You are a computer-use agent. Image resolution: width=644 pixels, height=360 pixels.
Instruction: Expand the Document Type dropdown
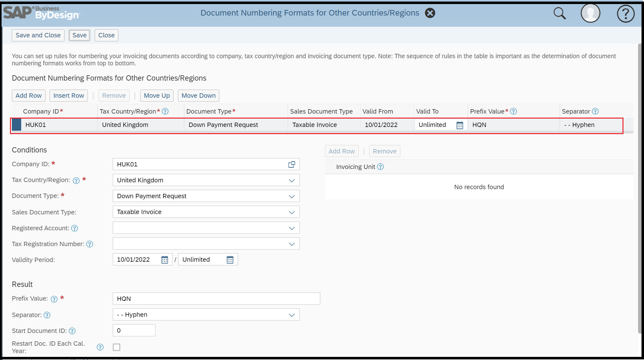click(x=292, y=196)
